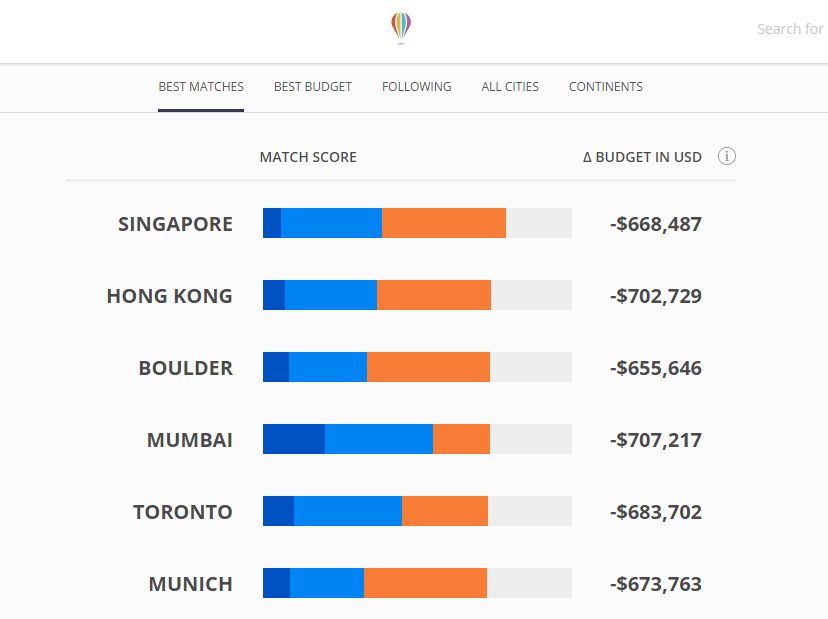Screen dimensions: 828x619
Task: Click the Mumbai city name
Action: 190,440
